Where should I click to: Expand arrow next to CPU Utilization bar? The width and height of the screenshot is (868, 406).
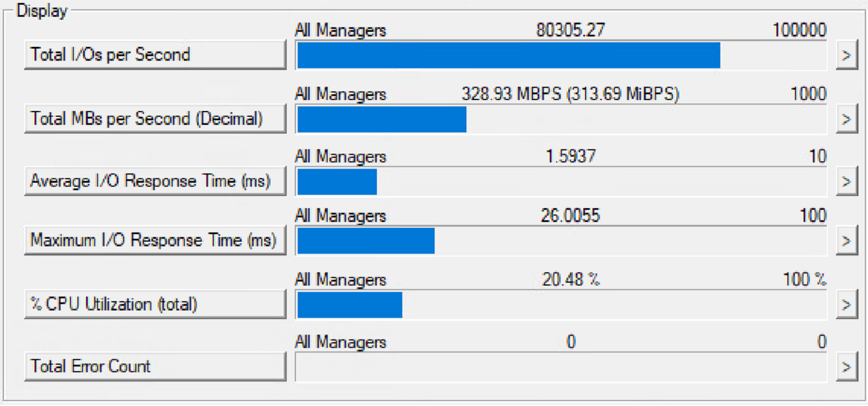pyautogui.click(x=846, y=305)
